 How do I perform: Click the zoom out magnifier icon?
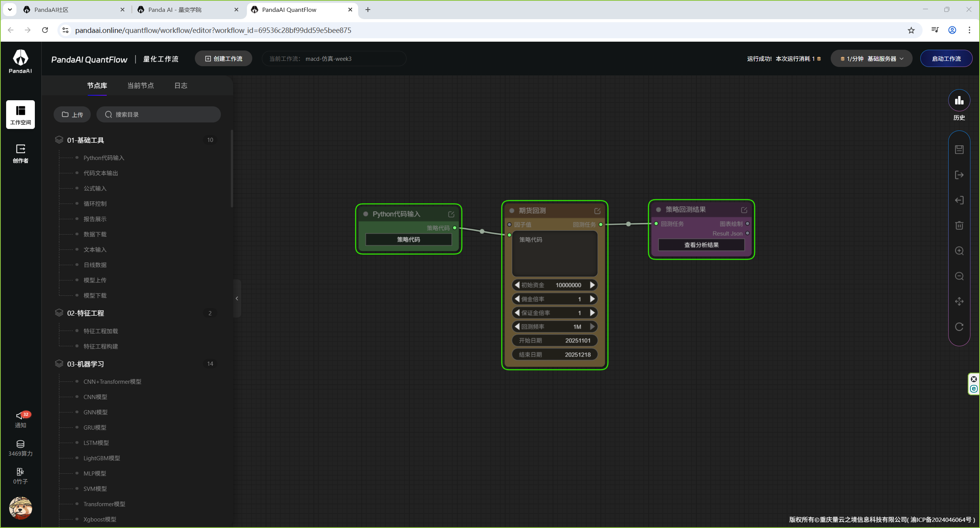pyautogui.click(x=959, y=276)
